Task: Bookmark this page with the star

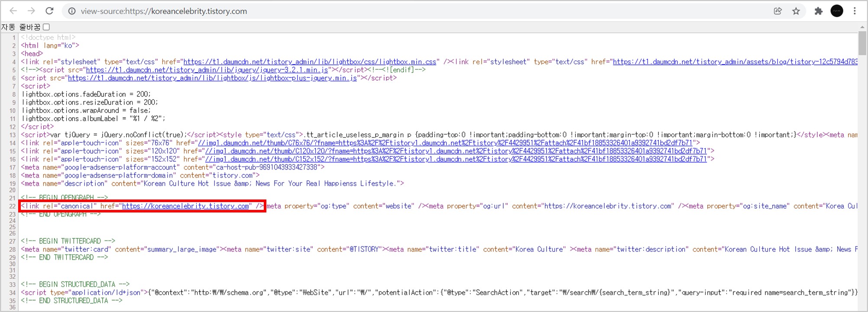Action: click(x=796, y=11)
